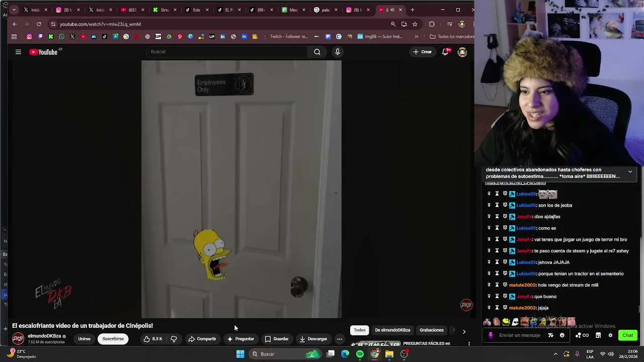Image resolution: width=644 pixels, height=362 pixels.
Task: Open Chrome zoom magnifier in address bar
Action: point(393,24)
